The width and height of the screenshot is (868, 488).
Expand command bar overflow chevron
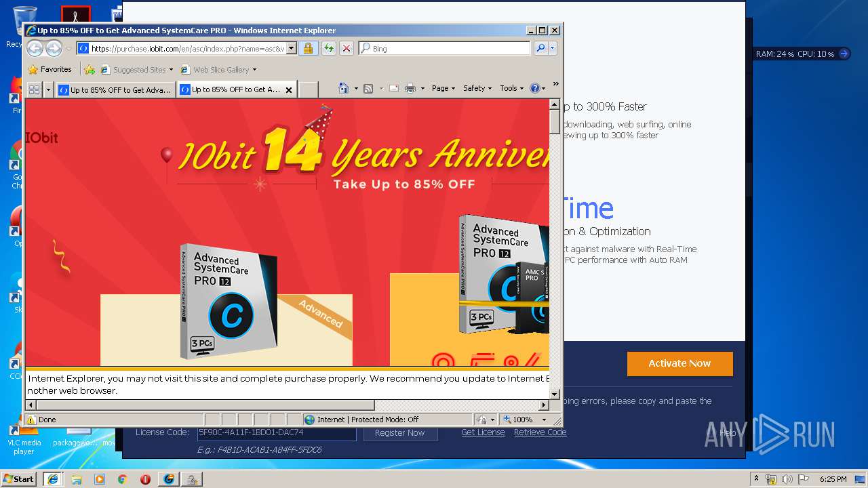click(x=556, y=84)
